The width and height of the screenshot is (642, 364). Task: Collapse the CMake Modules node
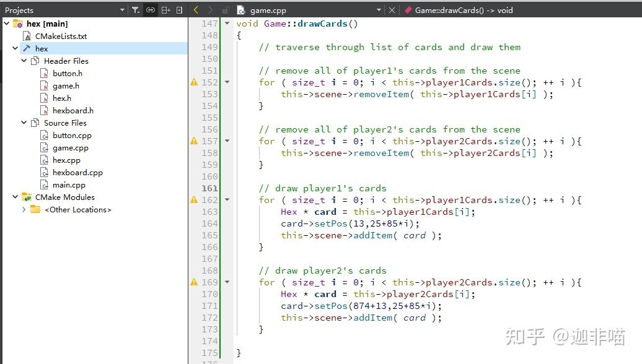click(x=15, y=197)
